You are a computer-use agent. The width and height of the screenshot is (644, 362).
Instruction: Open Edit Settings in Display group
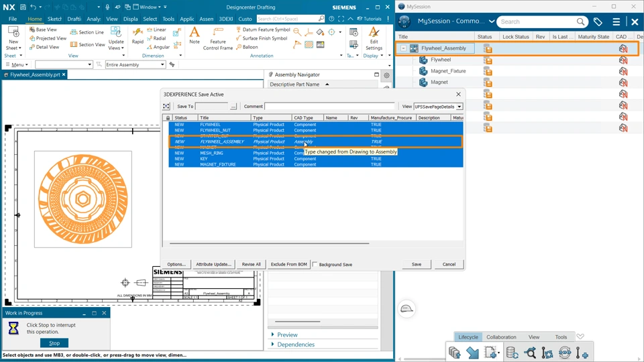coord(374,39)
